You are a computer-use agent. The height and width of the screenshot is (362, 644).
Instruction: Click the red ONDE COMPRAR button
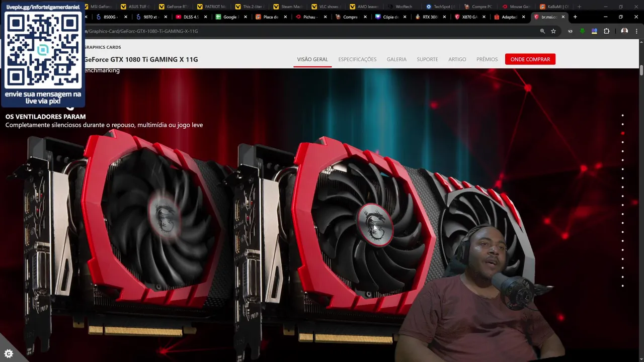tap(530, 59)
